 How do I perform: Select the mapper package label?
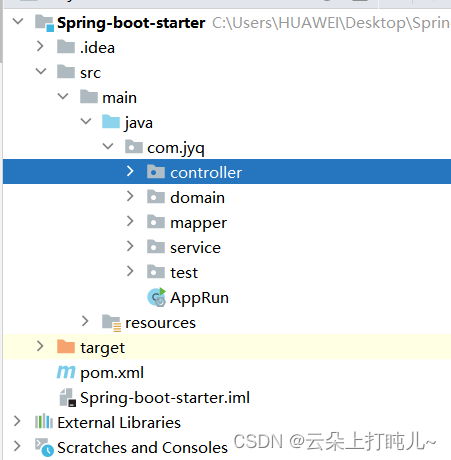(x=199, y=223)
